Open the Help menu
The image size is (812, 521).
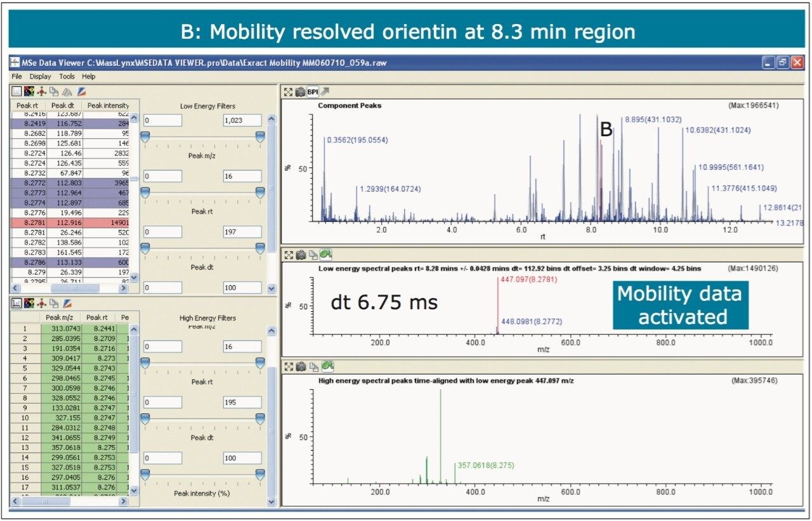(x=89, y=76)
